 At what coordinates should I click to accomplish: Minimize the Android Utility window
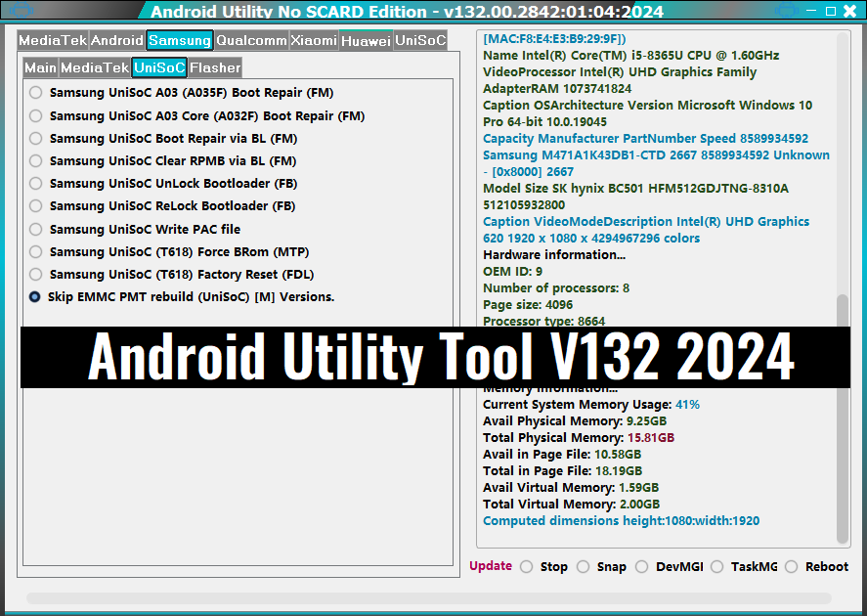(811, 11)
